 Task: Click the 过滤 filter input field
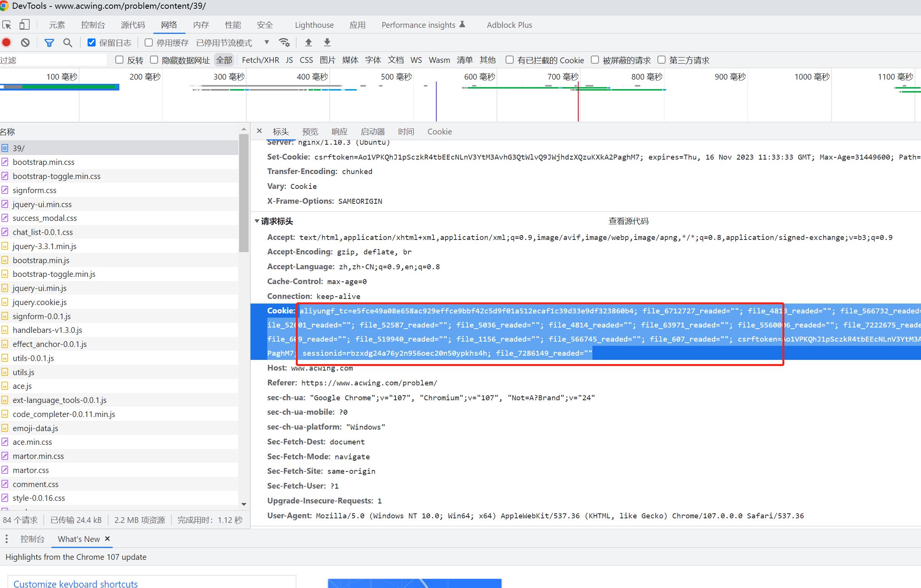54,60
